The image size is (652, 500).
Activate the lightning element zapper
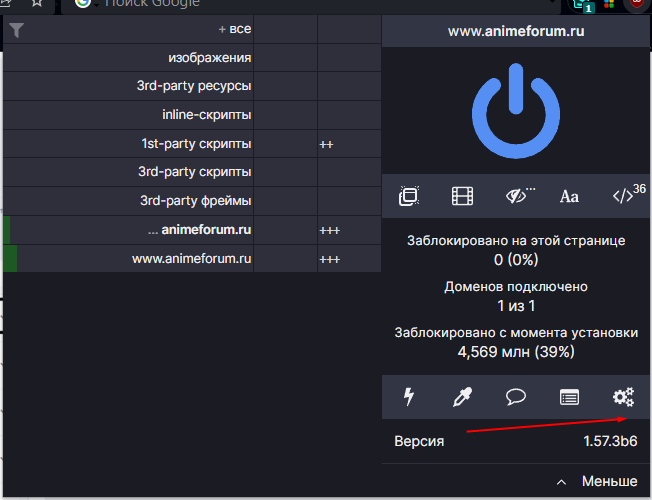coord(408,397)
